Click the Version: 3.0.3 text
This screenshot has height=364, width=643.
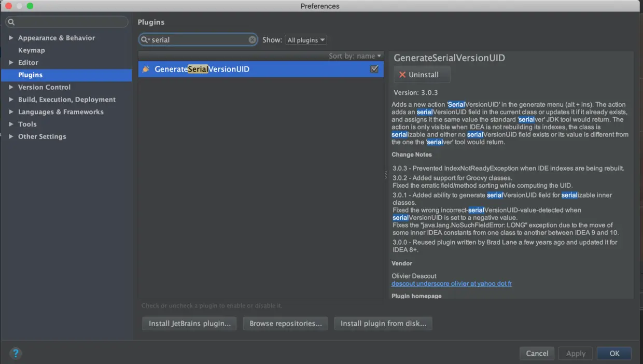[x=416, y=93]
